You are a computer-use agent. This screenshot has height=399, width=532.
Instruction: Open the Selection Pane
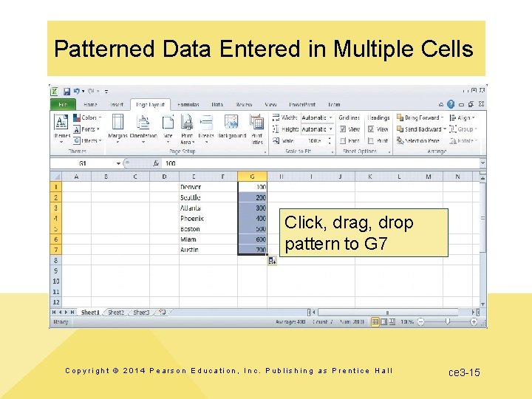click(x=418, y=140)
